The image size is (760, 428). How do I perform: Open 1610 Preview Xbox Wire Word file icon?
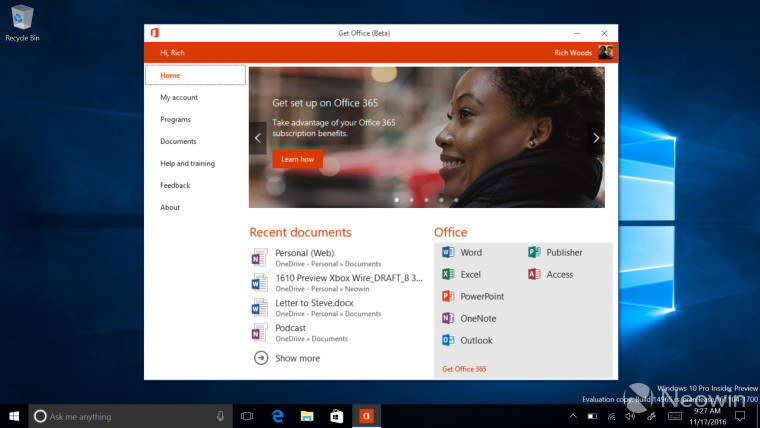(x=259, y=283)
